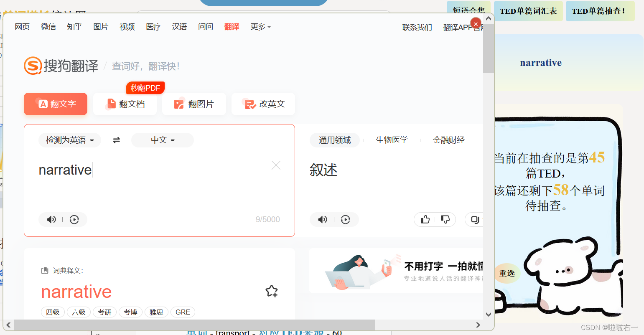Click popup vertical scrollbar up arrow

(489, 19)
